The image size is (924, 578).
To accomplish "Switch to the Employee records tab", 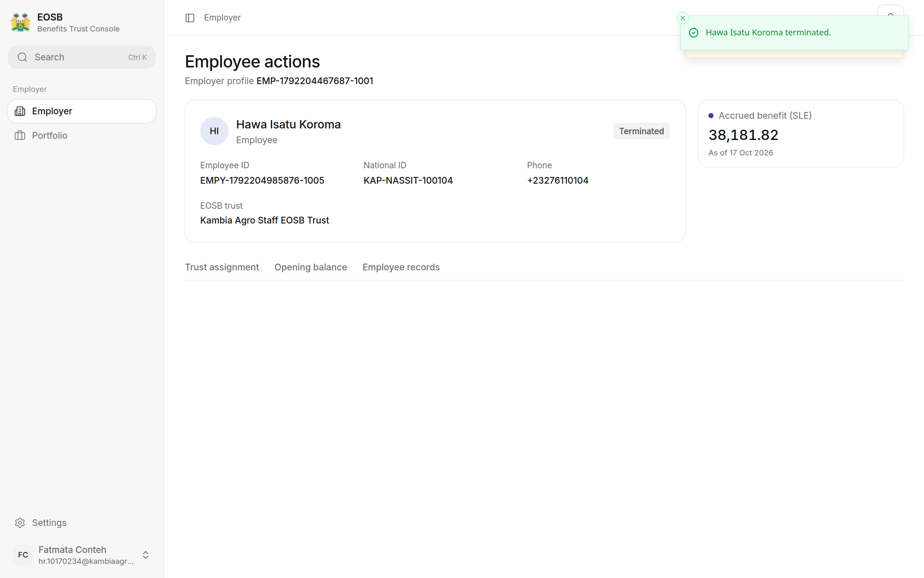I will 401,267.
